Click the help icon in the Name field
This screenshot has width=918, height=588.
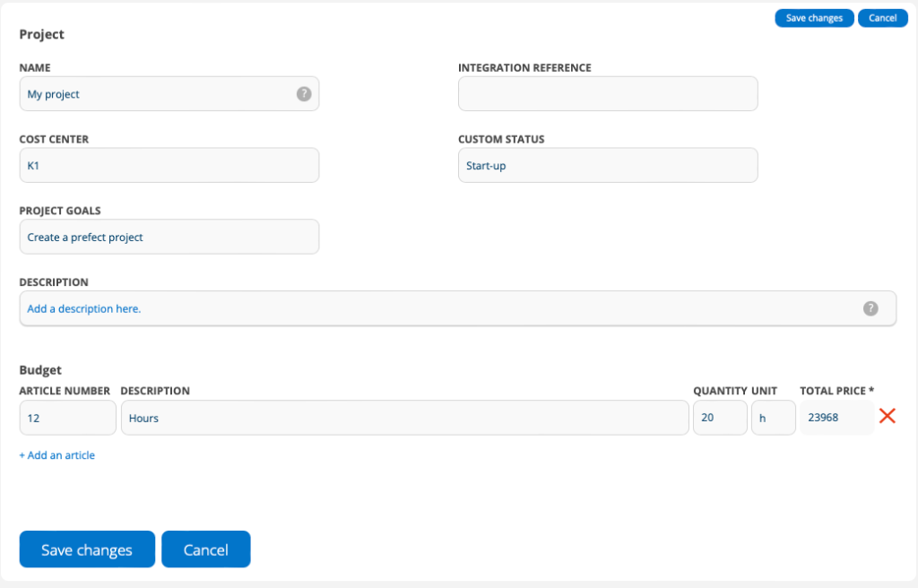pos(304,93)
